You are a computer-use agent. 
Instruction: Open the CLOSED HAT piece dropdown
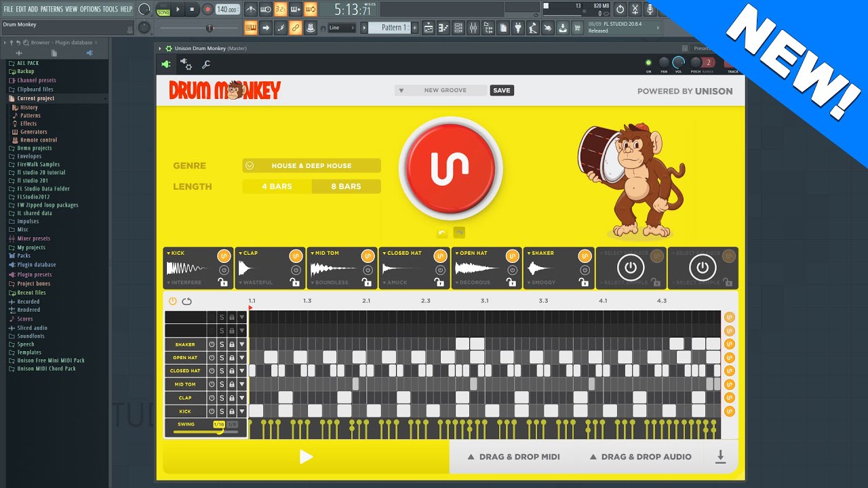[x=402, y=253]
